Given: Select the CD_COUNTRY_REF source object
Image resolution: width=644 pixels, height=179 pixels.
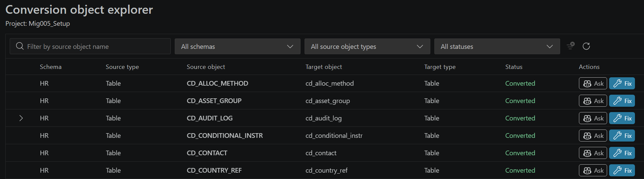Looking at the screenshot, I should pyautogui.click(x=214, y=170).
